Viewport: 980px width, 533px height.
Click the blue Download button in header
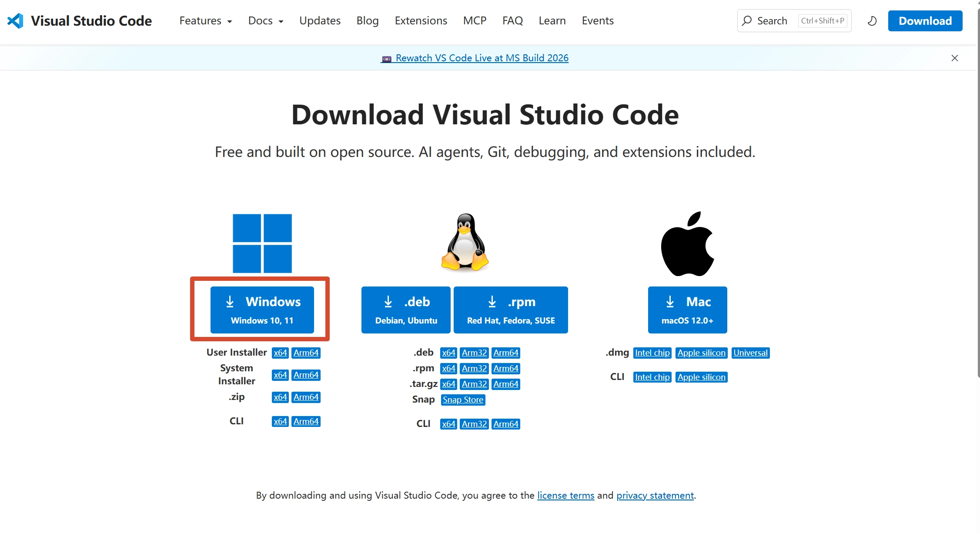click(925, 21)
